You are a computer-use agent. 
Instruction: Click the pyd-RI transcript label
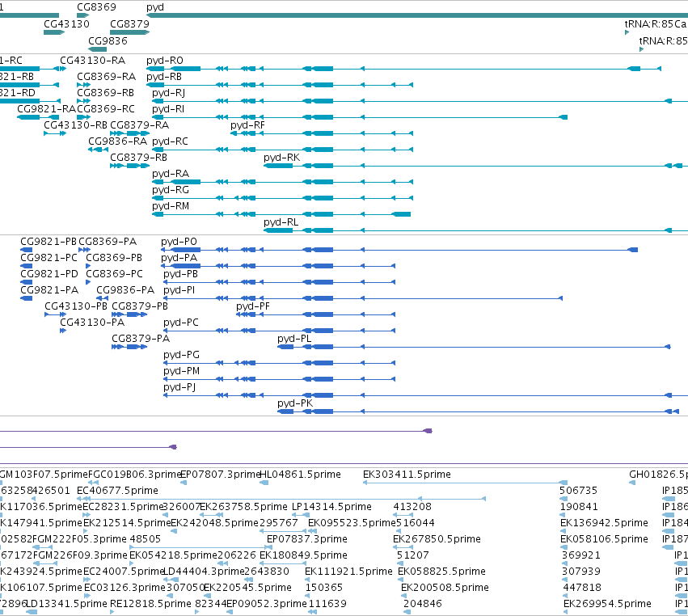click(x=168, y=109)
